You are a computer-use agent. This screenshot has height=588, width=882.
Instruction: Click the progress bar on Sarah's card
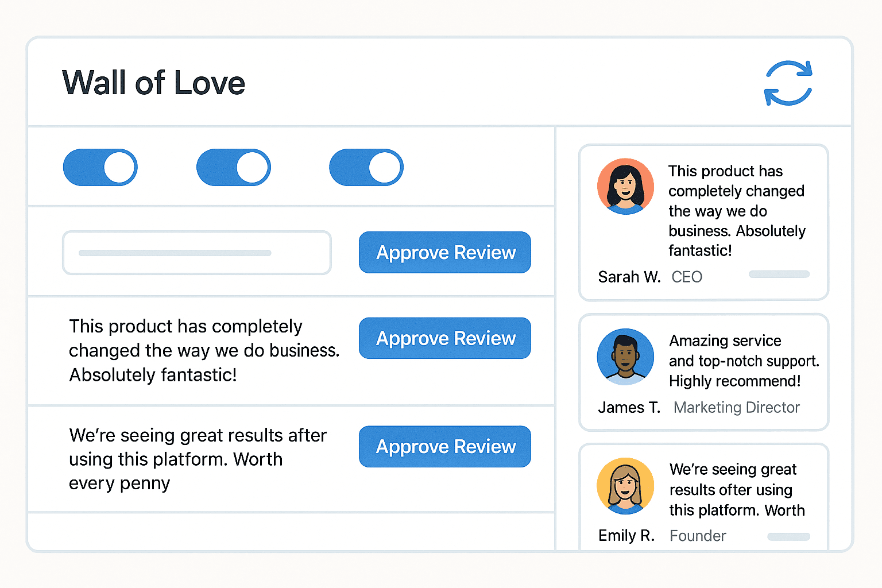point(779,274)
